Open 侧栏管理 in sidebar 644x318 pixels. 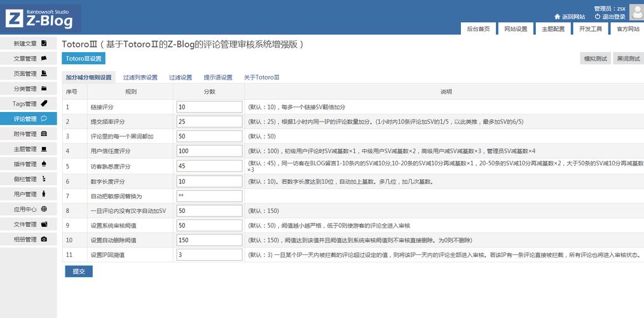point(29,179)
